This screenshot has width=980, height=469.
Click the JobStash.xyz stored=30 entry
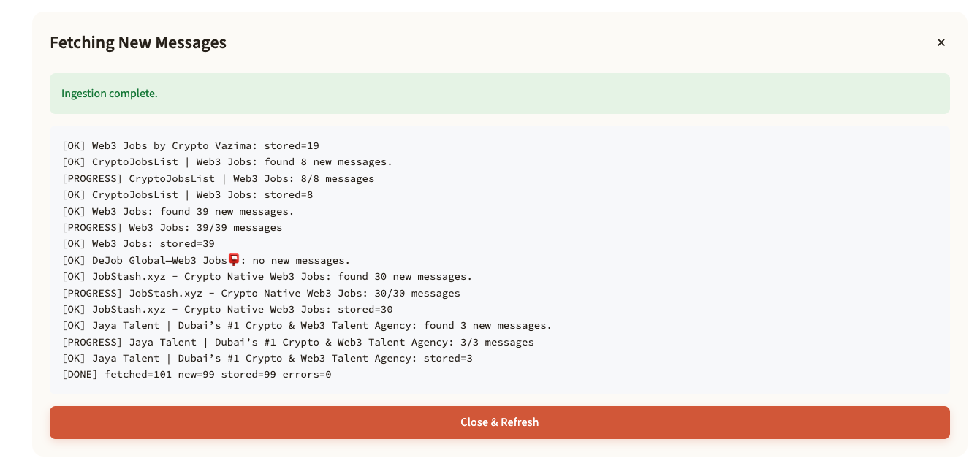coord(228,309)
